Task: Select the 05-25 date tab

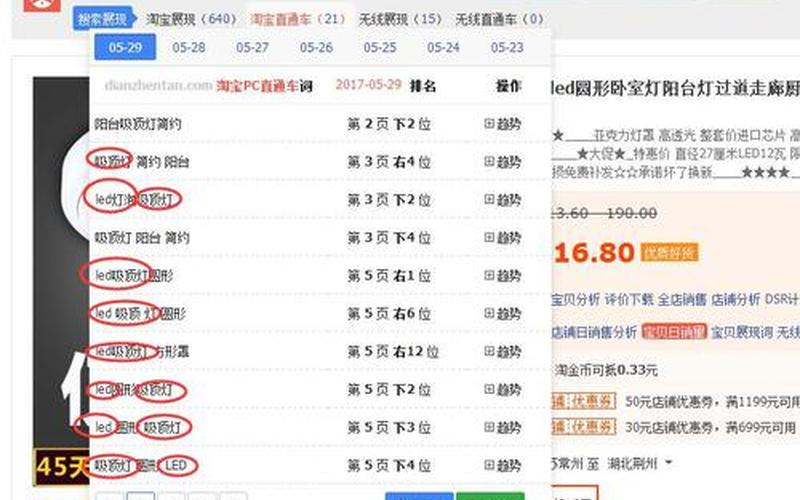Action: click(380, 47)
